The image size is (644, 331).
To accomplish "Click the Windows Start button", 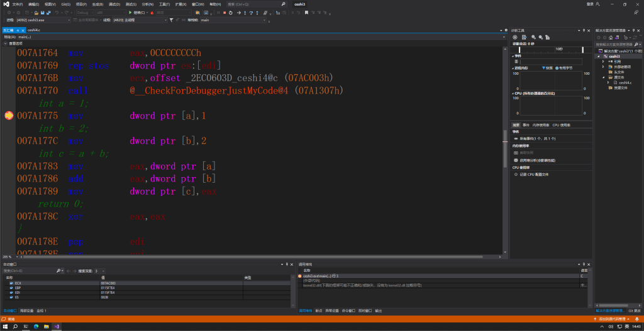I will click(x=6, y=327).
